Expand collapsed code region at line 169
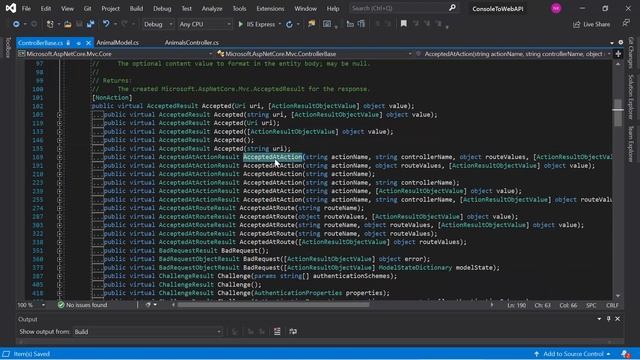The image size is (640, 360). [x=60, y=157]
